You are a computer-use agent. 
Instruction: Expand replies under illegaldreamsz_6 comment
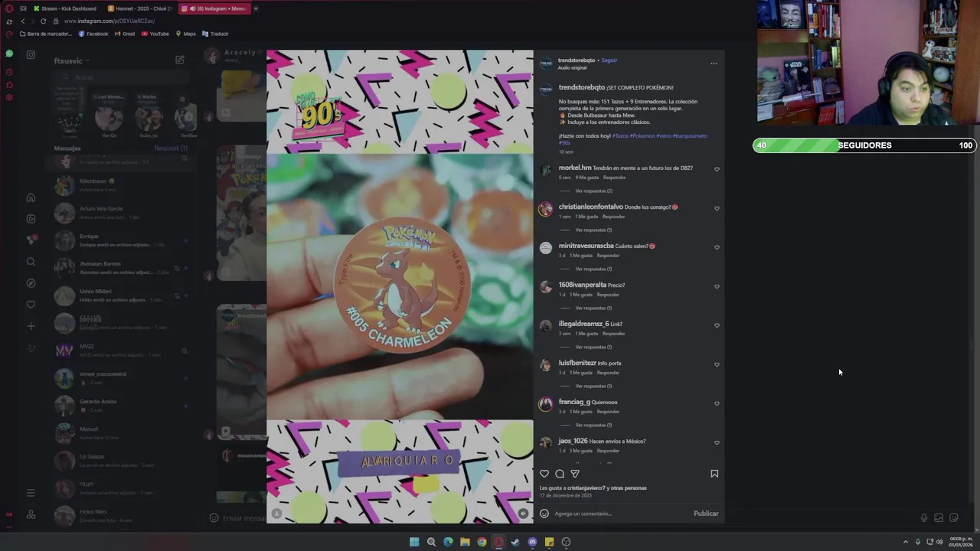[593, 347]
